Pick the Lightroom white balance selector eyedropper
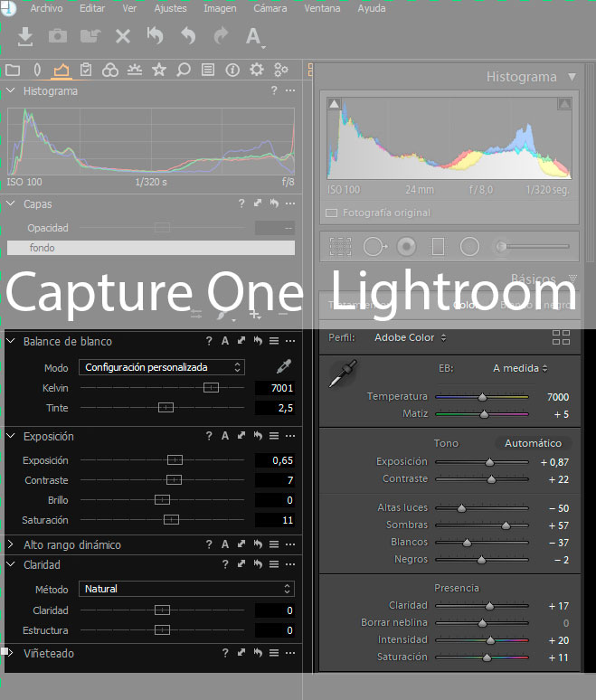Screen dimensions: 596x700 coord(343,374)
